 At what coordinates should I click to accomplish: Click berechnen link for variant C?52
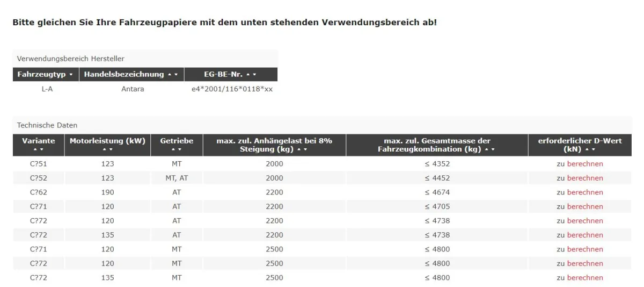coord(585,178)
